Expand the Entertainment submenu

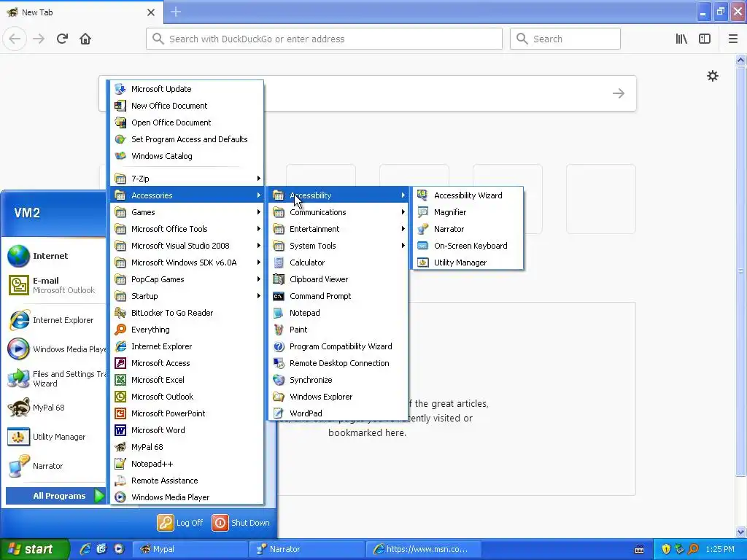pyautogui.click(x=338, y=229)
